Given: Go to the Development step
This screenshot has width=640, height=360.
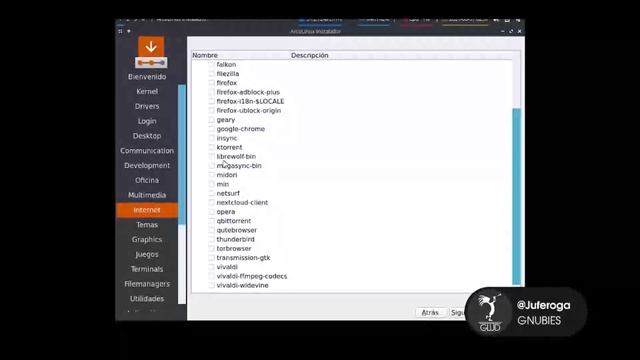Looking at the screenshot, I should [147, 165].
